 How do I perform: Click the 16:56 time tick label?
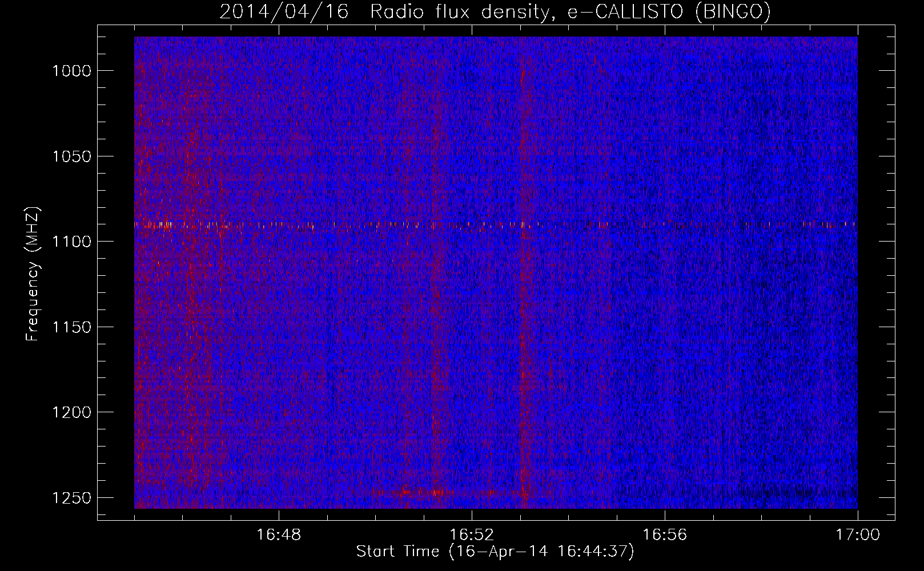[665, 535]
